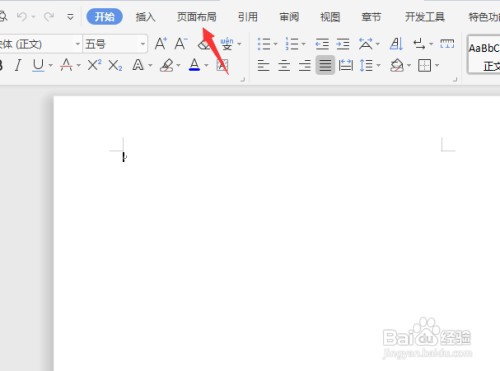Click the show paragraph marks icon
This screenshot has width=500, height=371.
tap(419, 44)
